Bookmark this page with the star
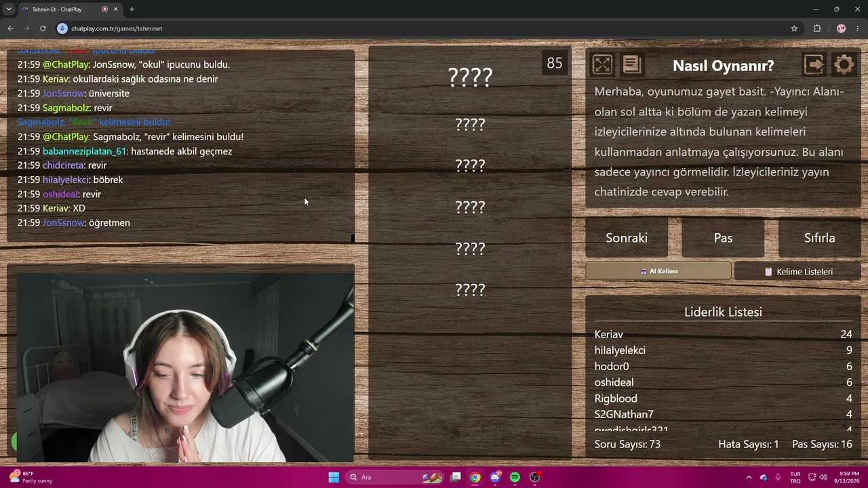 coord(794,28)
